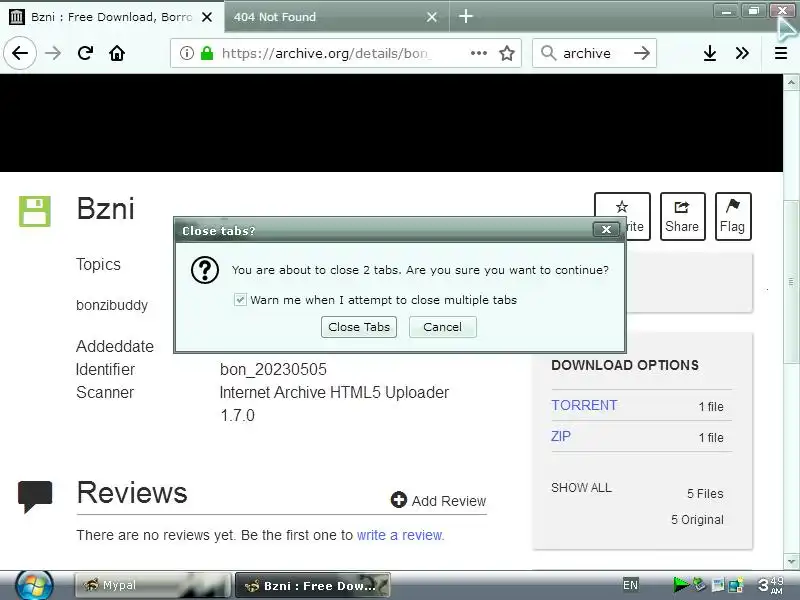Image resolution: width=800 pixels, height=600 pixels.
Task: Click the Mypal taskbar button
Action: tap(153, 585)
